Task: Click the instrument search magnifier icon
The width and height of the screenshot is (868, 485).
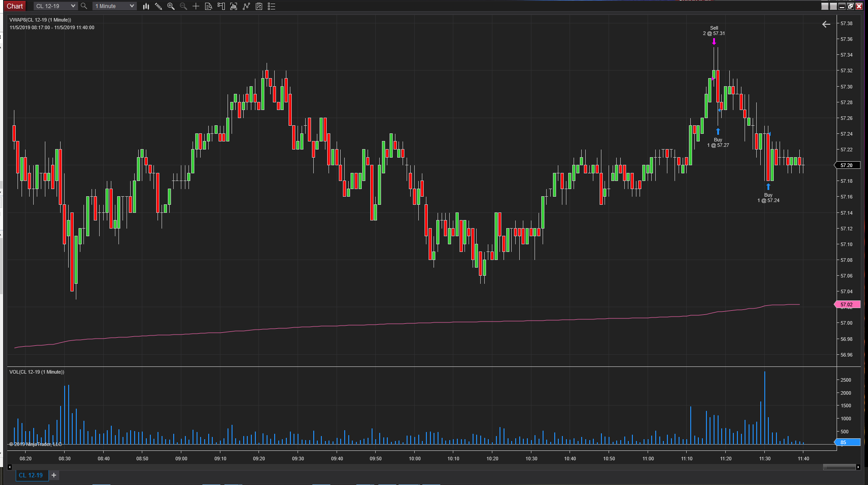Action: 84,6
